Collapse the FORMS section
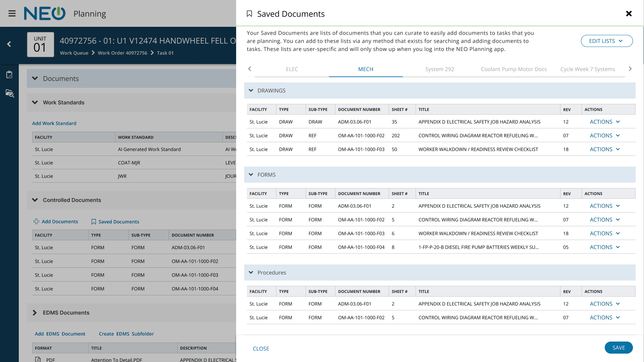 pyautogui.click(x=251, y=175)
